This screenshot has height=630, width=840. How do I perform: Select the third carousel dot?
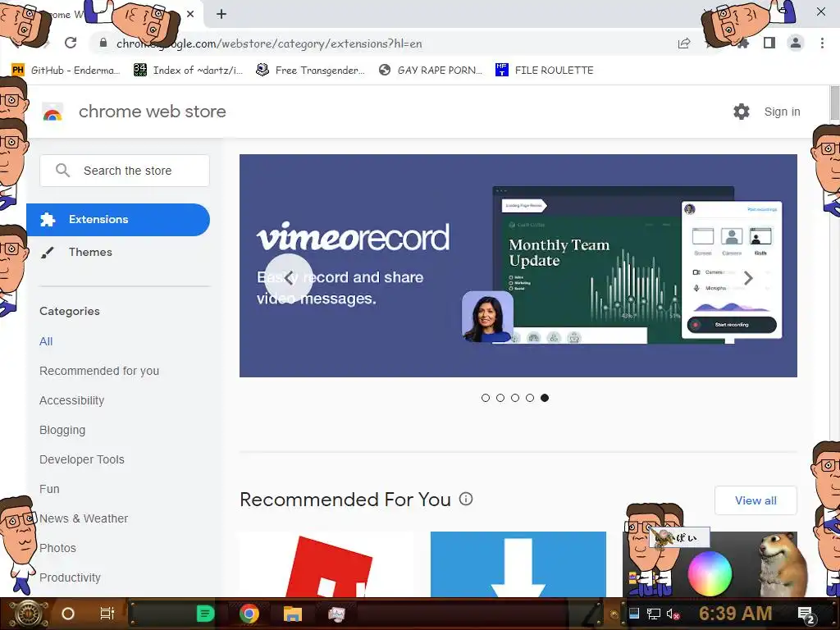[515, 398]
